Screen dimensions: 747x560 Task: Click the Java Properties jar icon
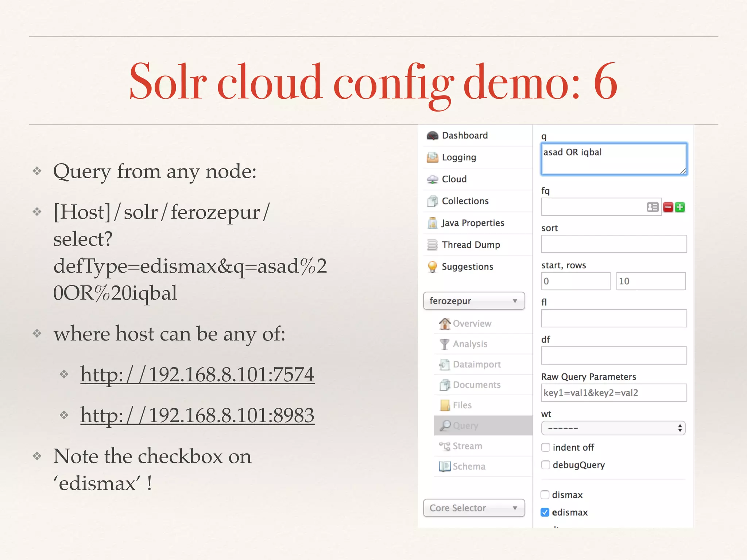tap(432, 223)
